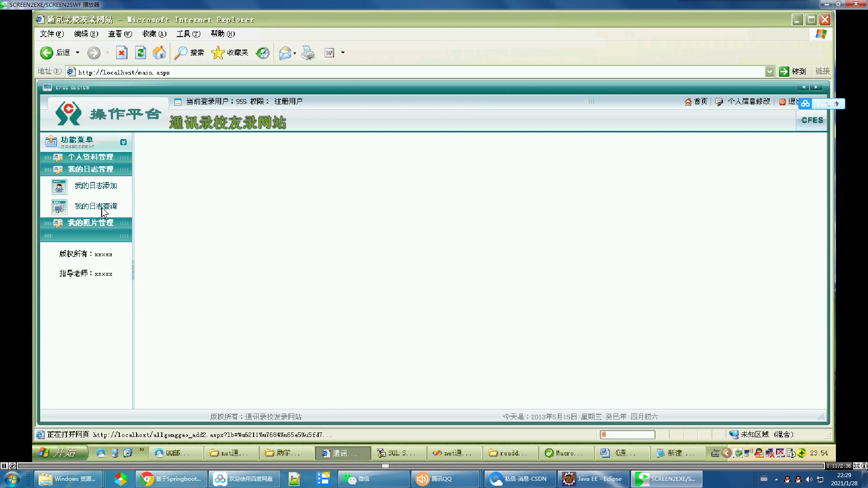Click the green Refresh page icon
This screenshot has width=868, height=488.
141,53
